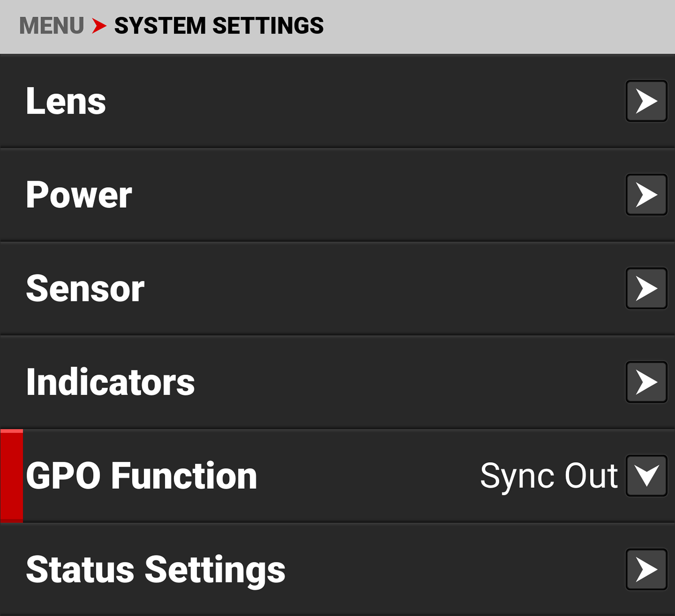Open Power settings via its arrow icon
Image resolution: width=675 pixels, height=616 pixels.
(x=646, y=195)
